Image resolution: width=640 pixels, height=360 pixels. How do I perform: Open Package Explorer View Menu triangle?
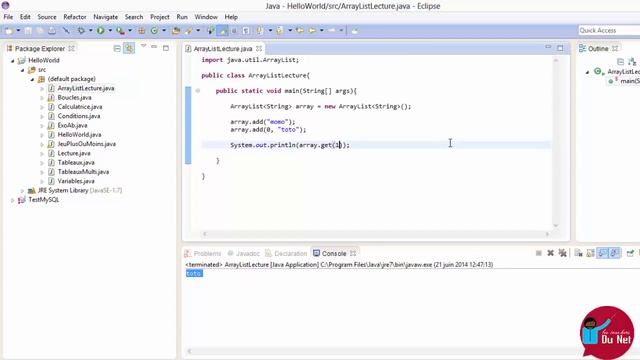point(143,46)
